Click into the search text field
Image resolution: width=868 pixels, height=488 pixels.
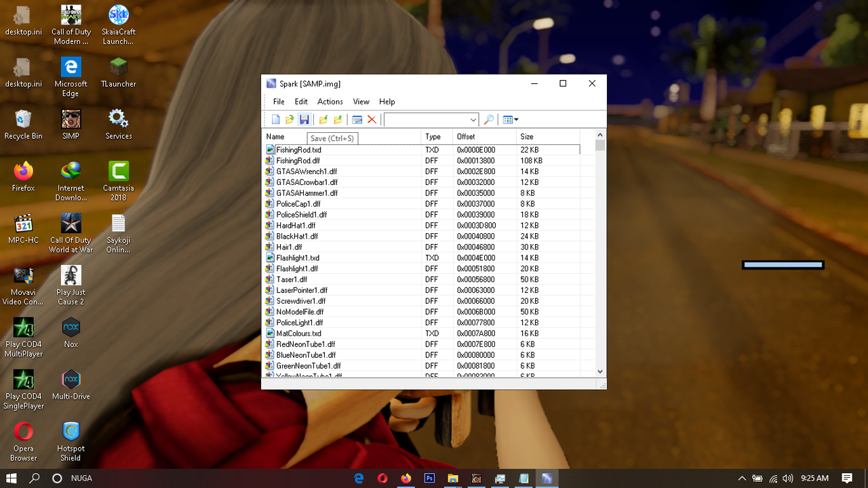tap(426, 120)
